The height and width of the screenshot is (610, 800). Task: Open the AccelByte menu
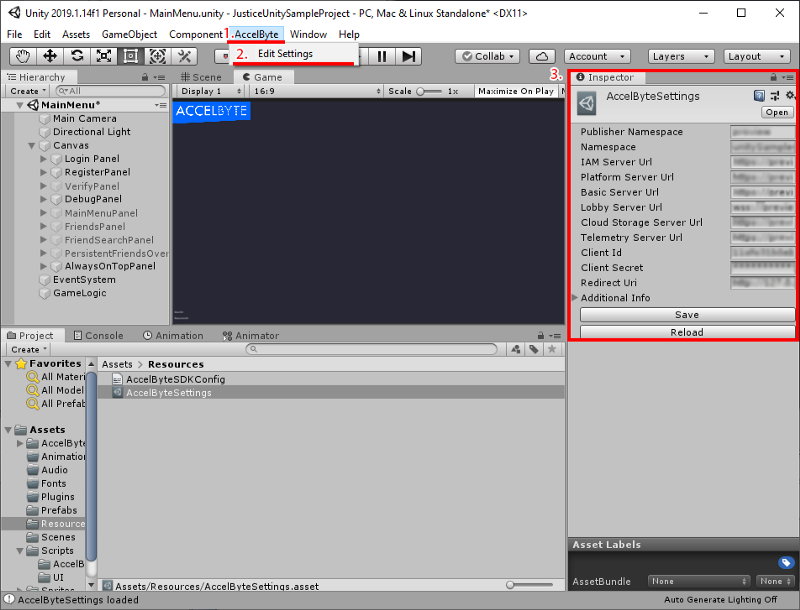pyautogui.click(x=256, y=34)
